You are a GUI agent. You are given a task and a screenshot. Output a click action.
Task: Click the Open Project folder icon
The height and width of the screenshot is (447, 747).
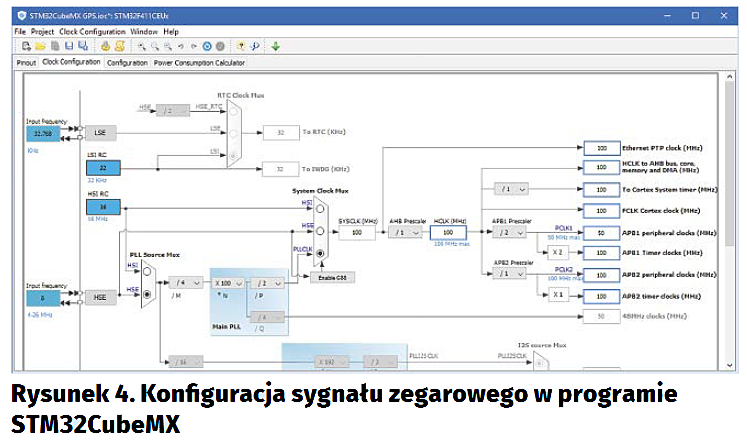40,46
